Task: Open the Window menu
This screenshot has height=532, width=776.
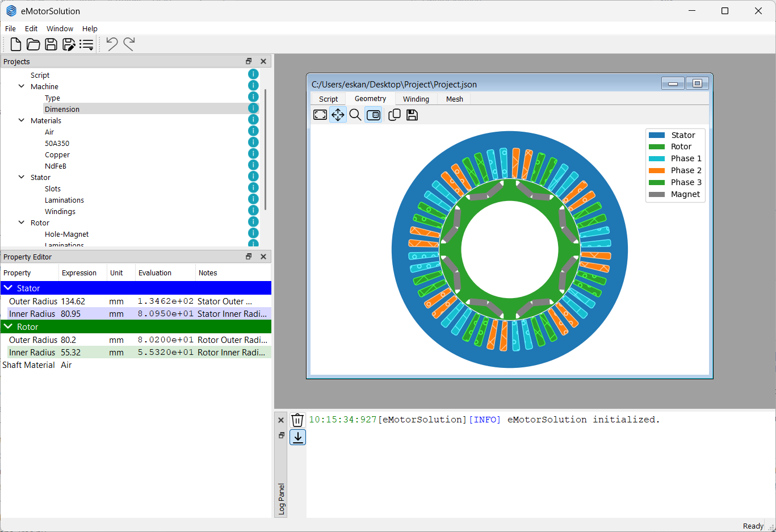Action: [60, 28]
